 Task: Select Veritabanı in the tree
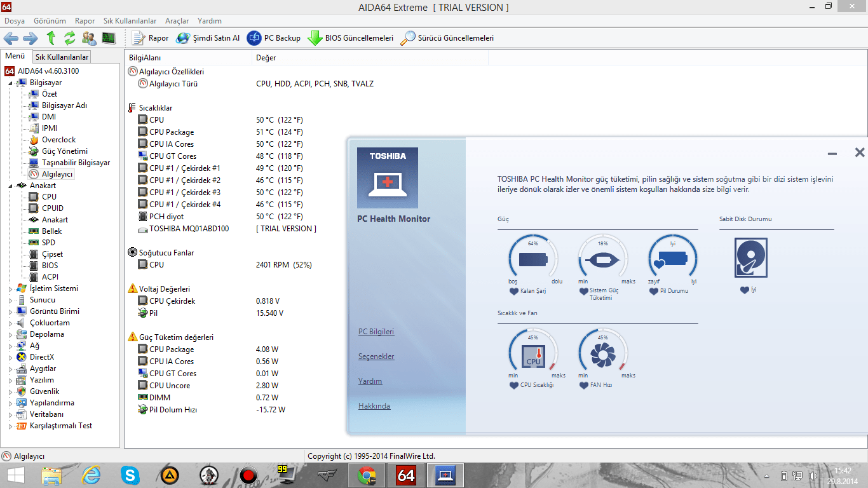(46, 414)
